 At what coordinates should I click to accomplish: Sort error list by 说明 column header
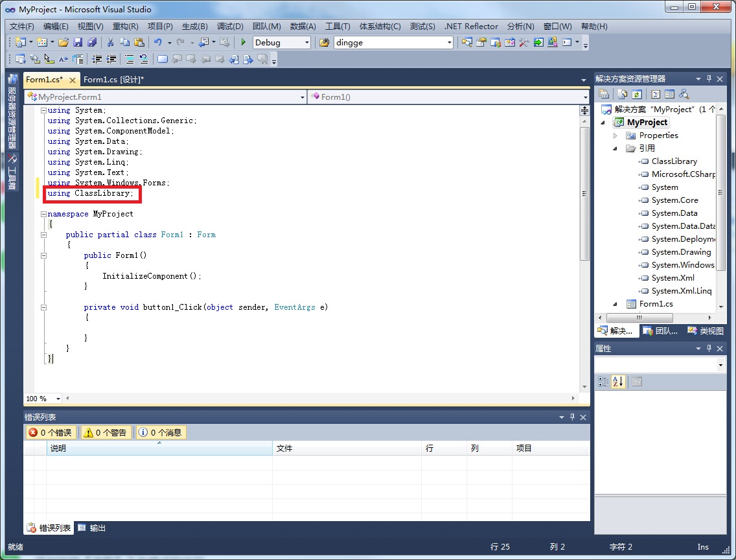click(159, 449)
